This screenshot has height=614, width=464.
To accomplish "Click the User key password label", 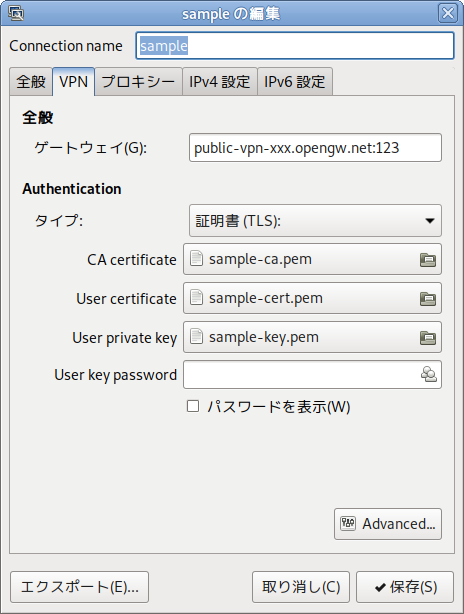I will tap(116, 375).
